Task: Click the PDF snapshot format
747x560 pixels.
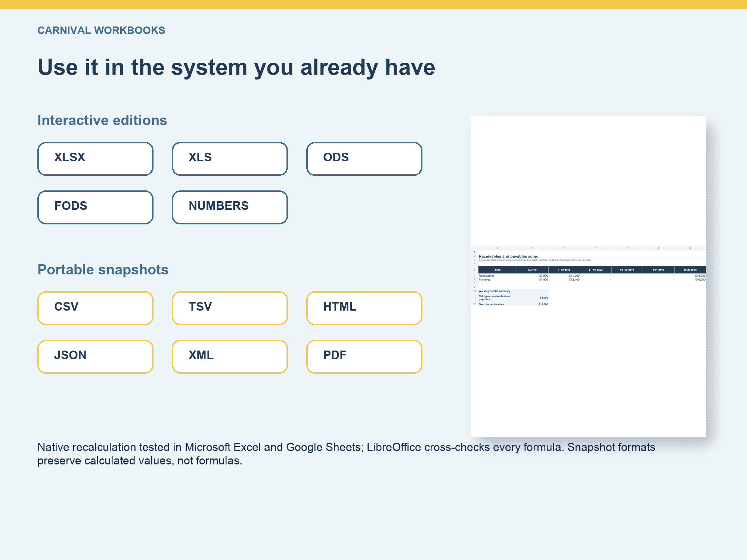Action: click(364, 357)
